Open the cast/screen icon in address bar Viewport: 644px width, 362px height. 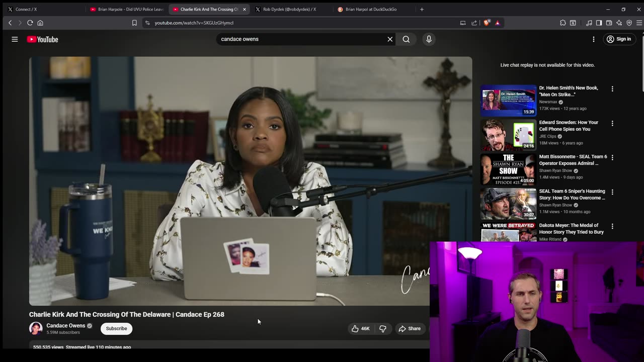463,23
